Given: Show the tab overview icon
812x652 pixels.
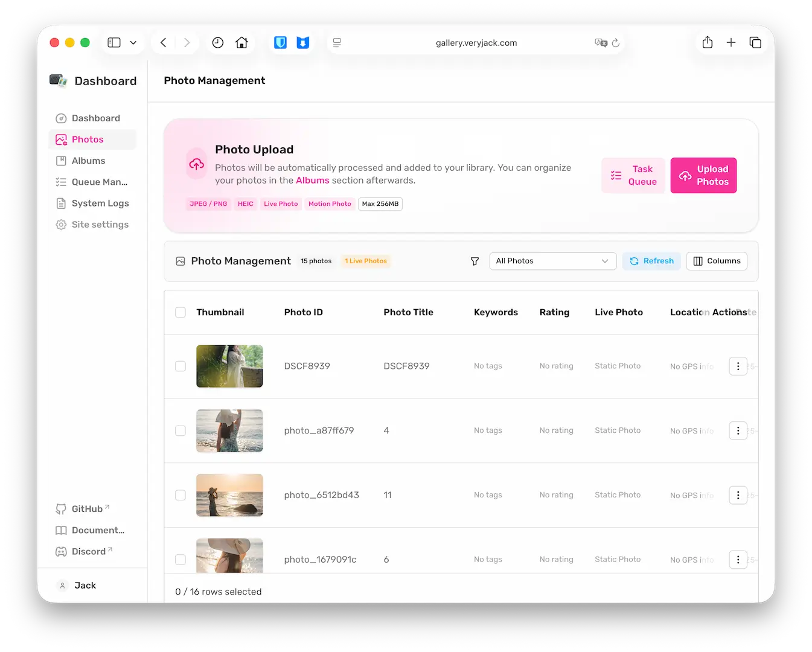Looking at the screenshot, I should [755, 43].
